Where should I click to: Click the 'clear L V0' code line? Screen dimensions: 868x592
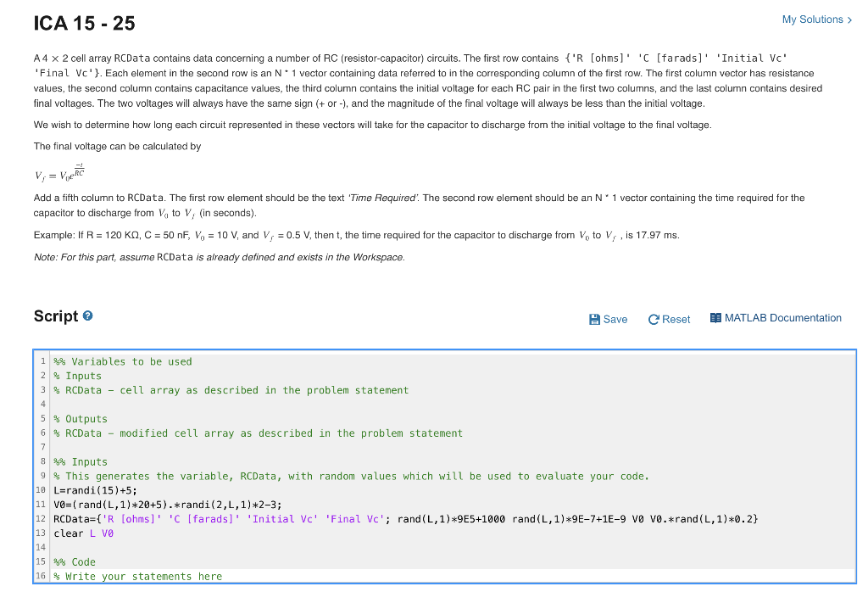84,533
